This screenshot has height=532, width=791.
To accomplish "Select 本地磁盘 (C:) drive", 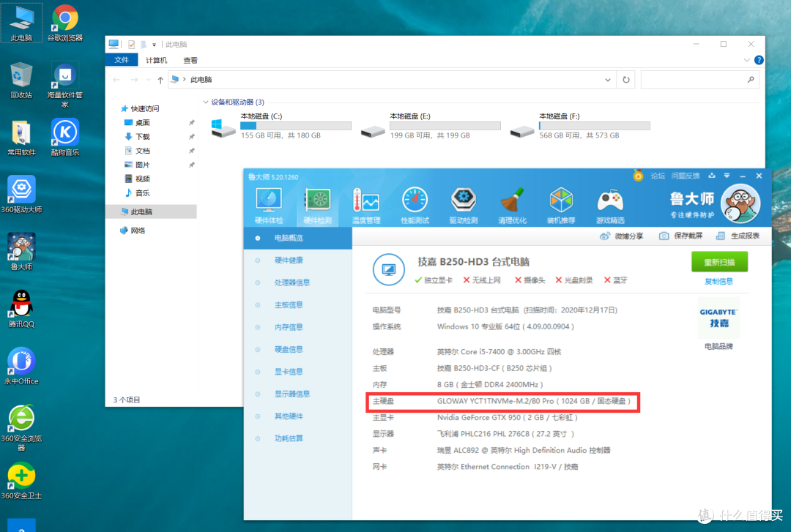I will click(x=281, y=126).
